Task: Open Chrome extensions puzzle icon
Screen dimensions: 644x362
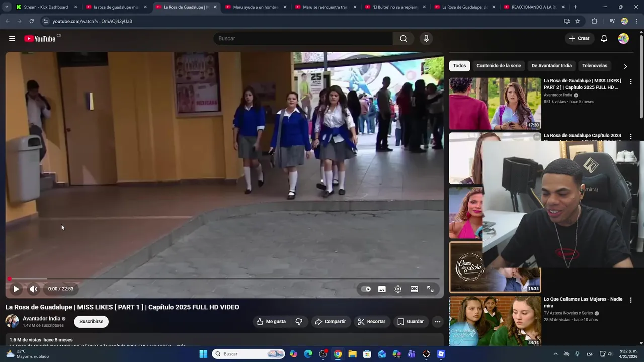Action: [594, 21]
